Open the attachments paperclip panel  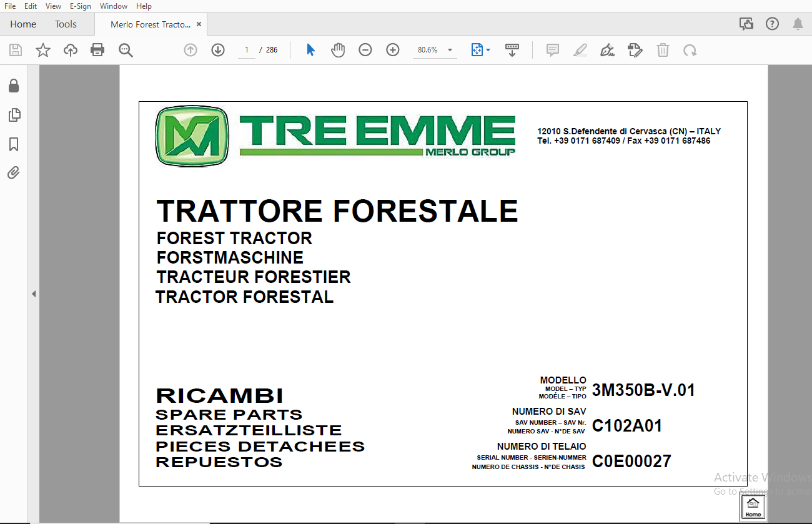[x=14, y=173]
